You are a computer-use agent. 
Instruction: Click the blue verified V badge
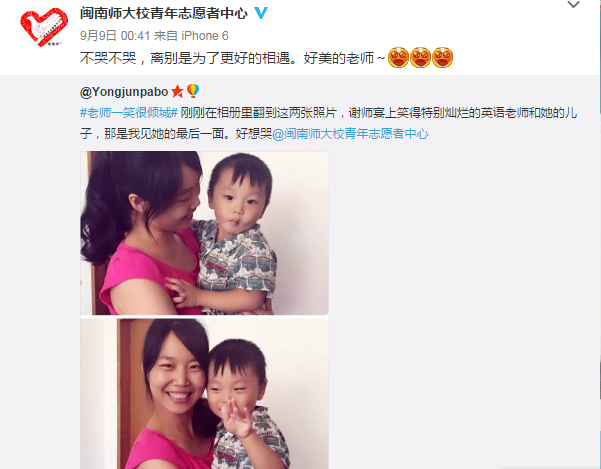(261, 13)
